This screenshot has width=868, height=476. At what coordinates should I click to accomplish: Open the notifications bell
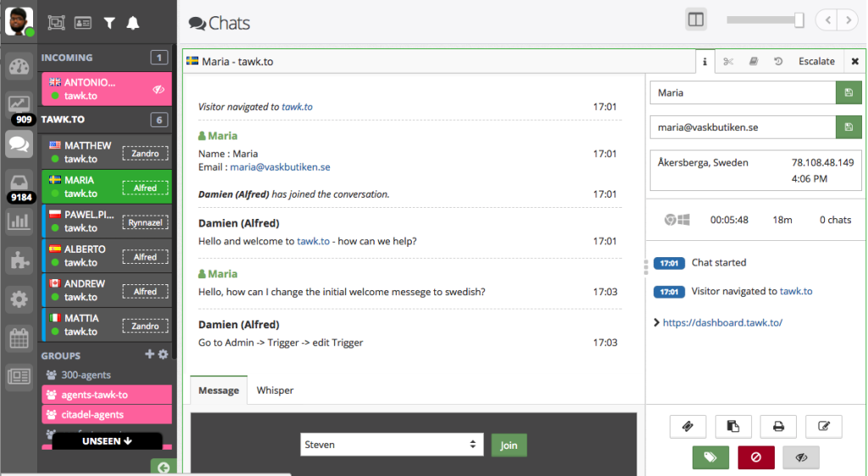[x=133, y=23]
